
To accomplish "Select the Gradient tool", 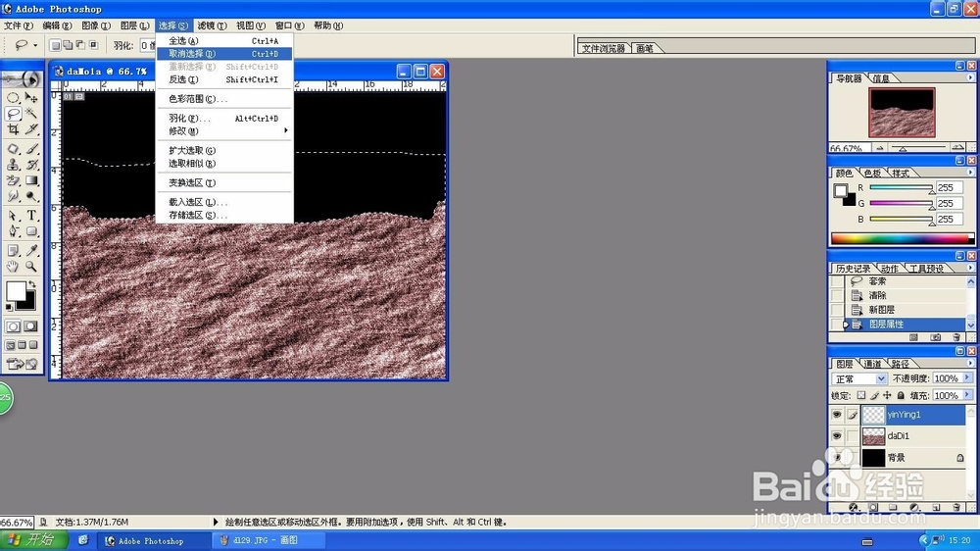I will 31,180.
